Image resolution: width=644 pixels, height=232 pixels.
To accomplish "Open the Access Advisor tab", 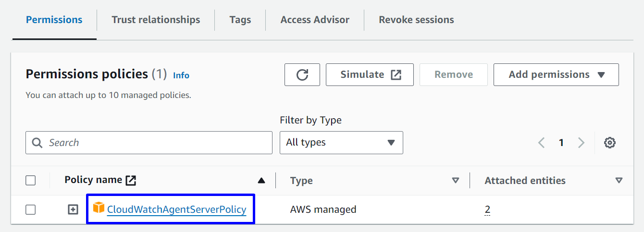I will point(315,20).
